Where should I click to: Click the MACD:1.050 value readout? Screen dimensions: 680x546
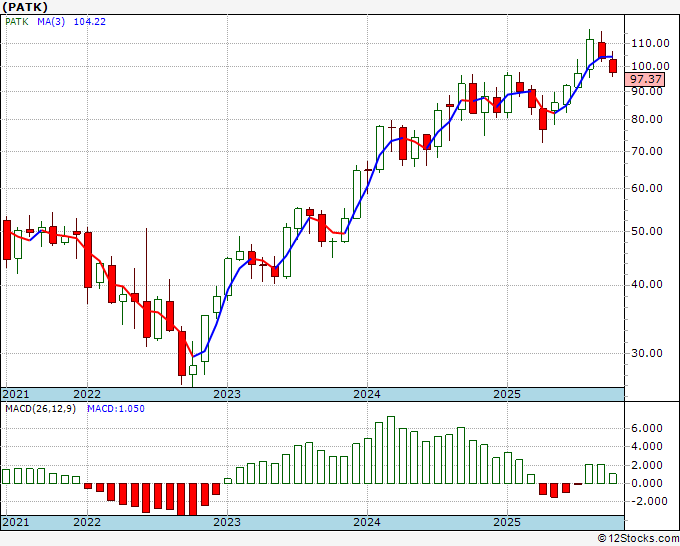[116, 409]
